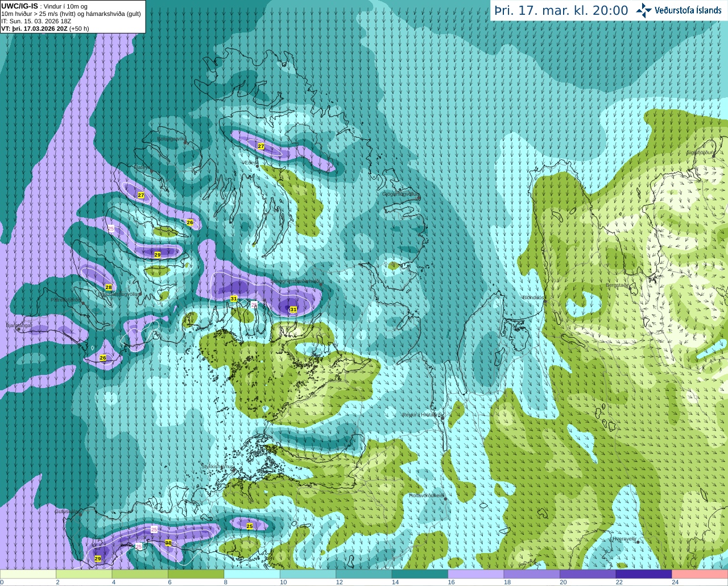Viewport: 728px width, 586px height.
Task: Click the yellow '28' gust marker
Action: pyautogui.click(x=109, y=287)
